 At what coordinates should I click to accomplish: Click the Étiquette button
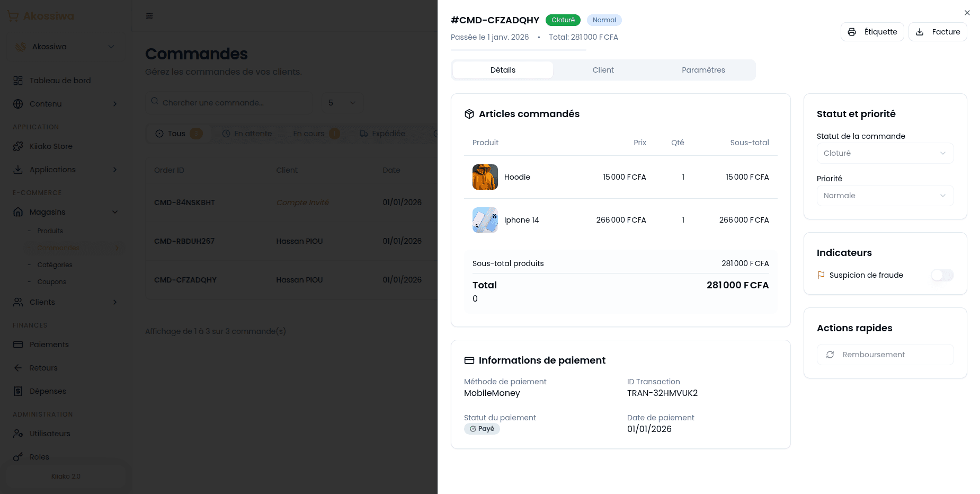[x=872, y=32]
